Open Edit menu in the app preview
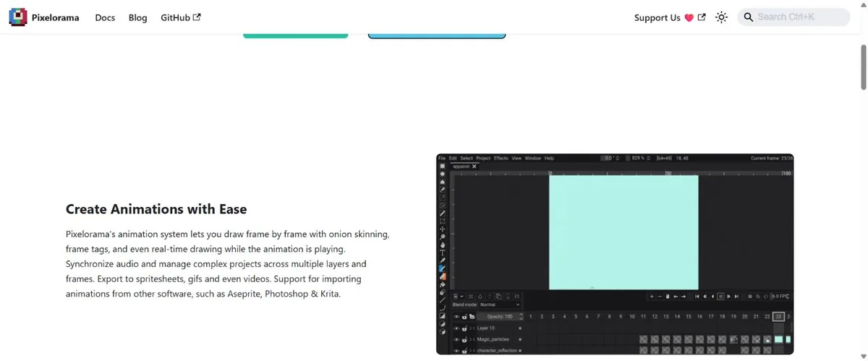 click(x=453, y=158)
